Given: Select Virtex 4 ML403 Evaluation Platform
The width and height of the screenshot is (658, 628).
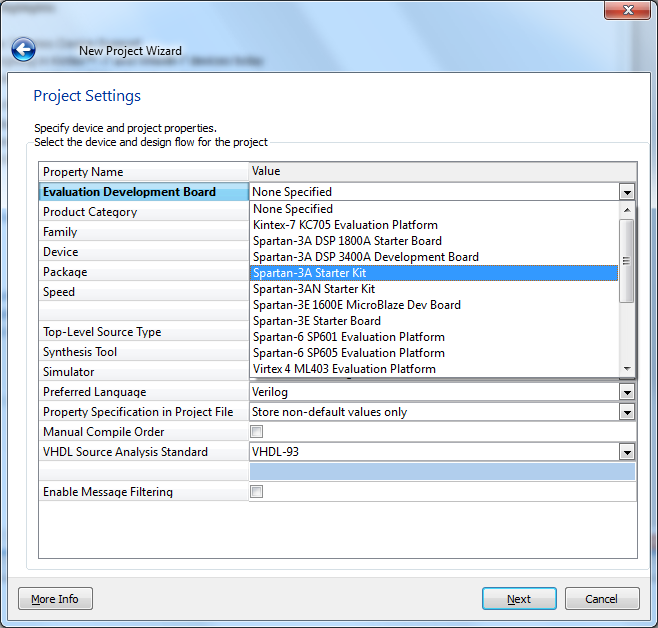Looking at the screenshot, I should [x=434, y=369].
